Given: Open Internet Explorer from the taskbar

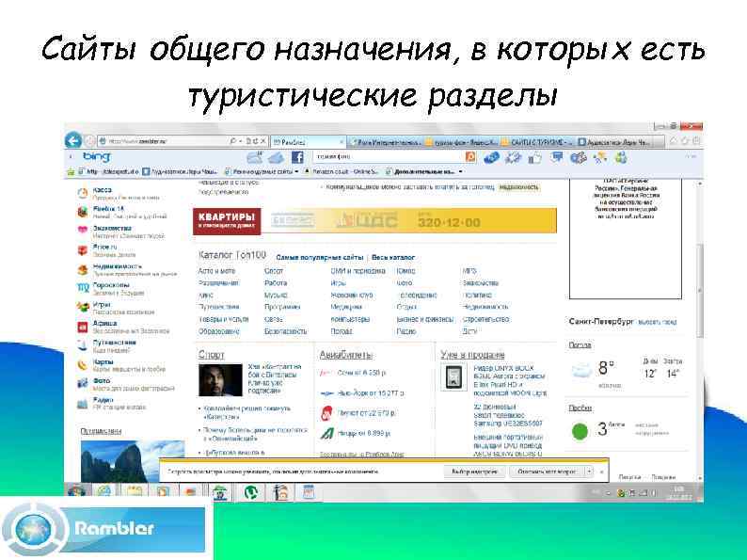Looking at the screenshot, I should tap(103, 491).
